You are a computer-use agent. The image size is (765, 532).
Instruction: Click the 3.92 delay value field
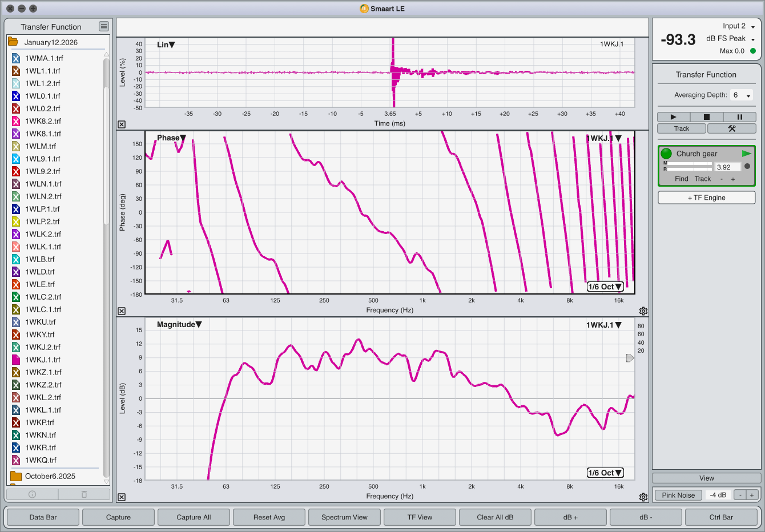[x=728, y=167]
